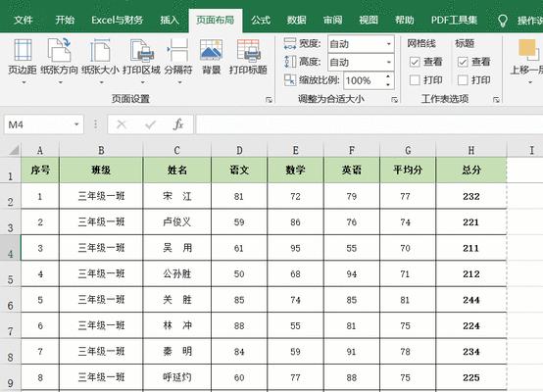Switch to the 帮助 tab
Image resolution: width=543 pixels, height=392 pixels.
point(405,20)
